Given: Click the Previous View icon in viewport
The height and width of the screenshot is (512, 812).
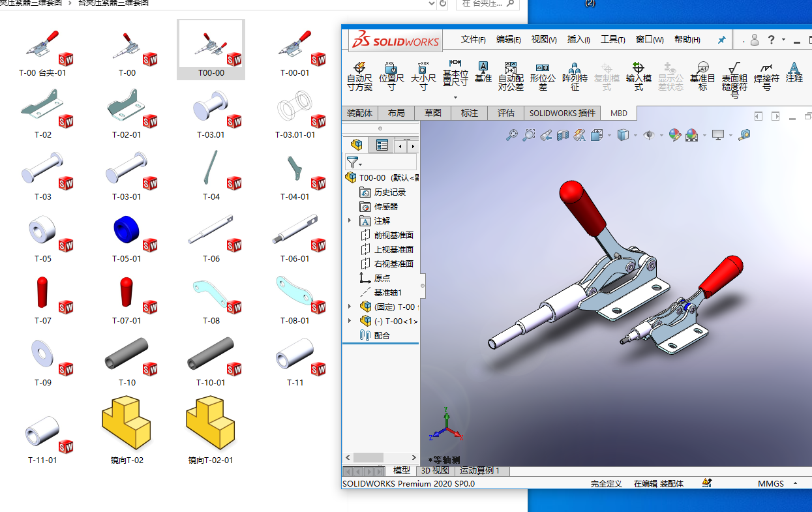Looking at the screenshot, I should tap(546, 135).
